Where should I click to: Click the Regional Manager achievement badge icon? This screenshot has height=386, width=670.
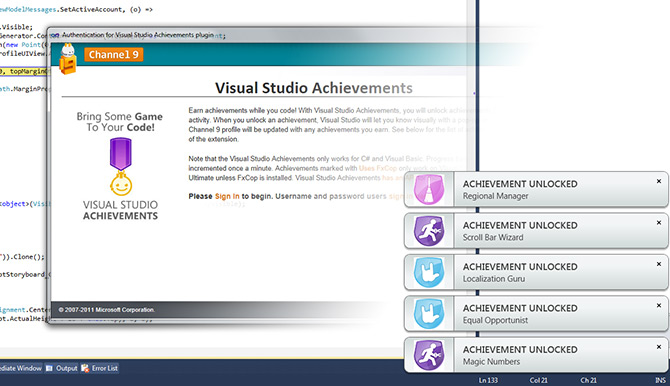tap(429, 189)
